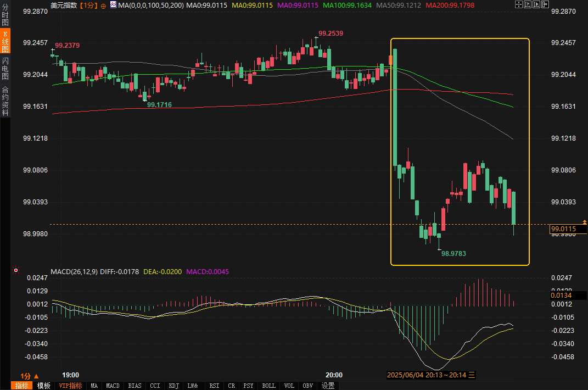The image size is (588, 390).
Task: Click the orange price alert bell icon
Action: pyautogui.click(x=584, y=222)
